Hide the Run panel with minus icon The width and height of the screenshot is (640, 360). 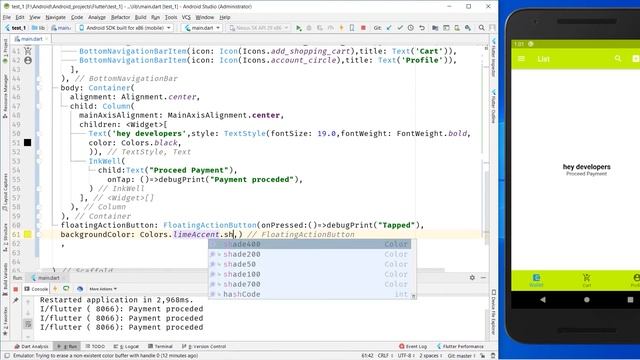(x=483, y=278)
